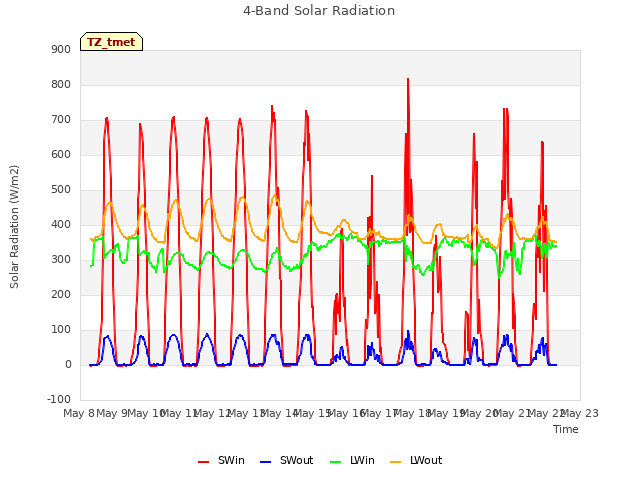This screenshot has height=480, width=640.
Task: Click the Solar Radiation (W/m2) axis label
Action: coord(14,227)
